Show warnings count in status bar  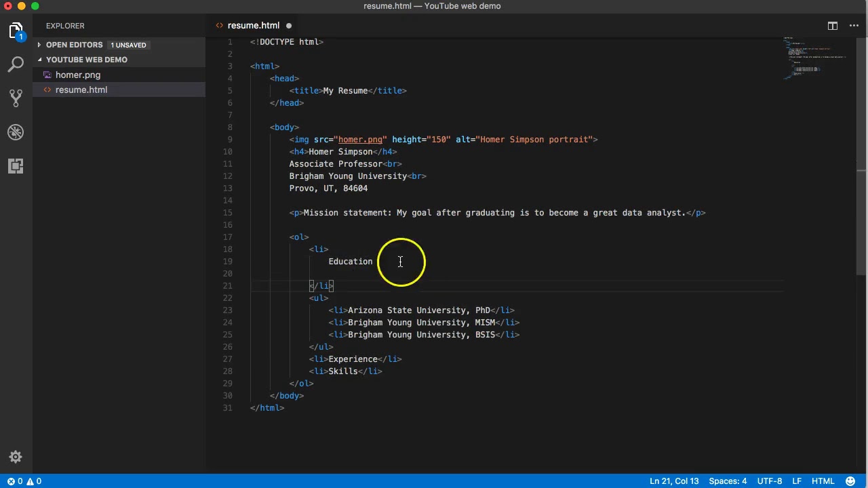tap(33, 481)
